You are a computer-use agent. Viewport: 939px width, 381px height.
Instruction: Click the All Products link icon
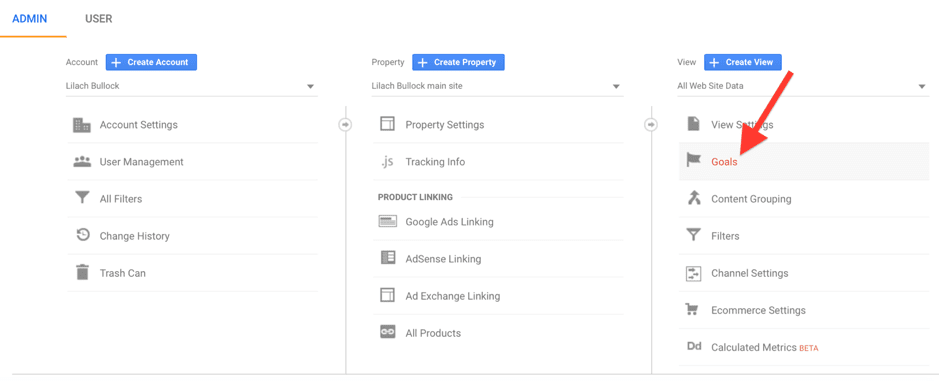pos(387,332)
